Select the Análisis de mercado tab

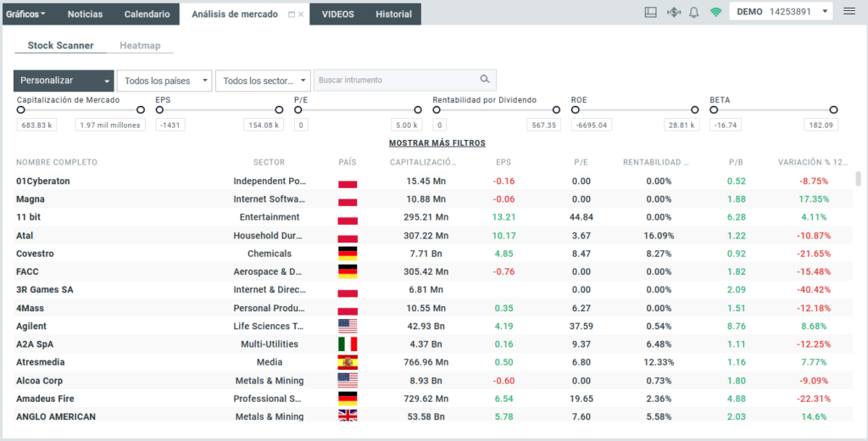pos(235,14)
